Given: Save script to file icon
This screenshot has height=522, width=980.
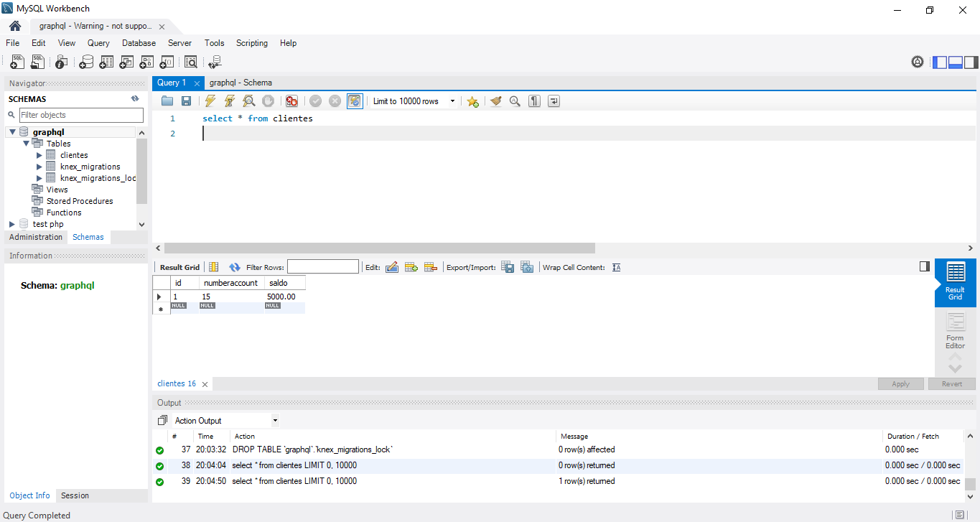Looking at the screenshot, I should coord(186,101).
